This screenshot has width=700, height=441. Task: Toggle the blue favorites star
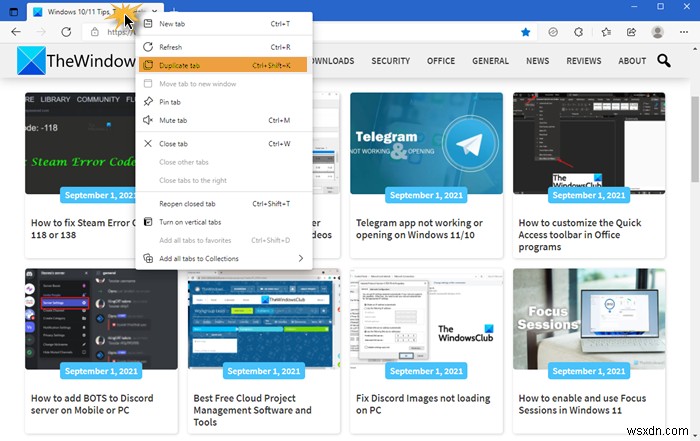(x=525, y=32)
